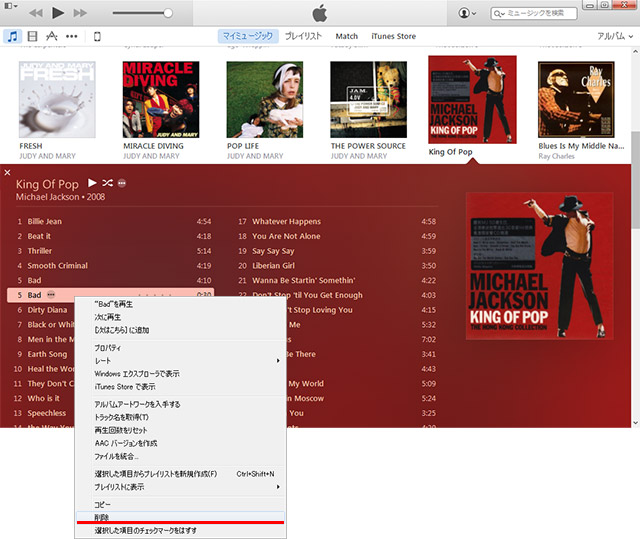Switch to the iTunes Store tab
The width and height of the screenshot is (640, 539).
point(393,36)
